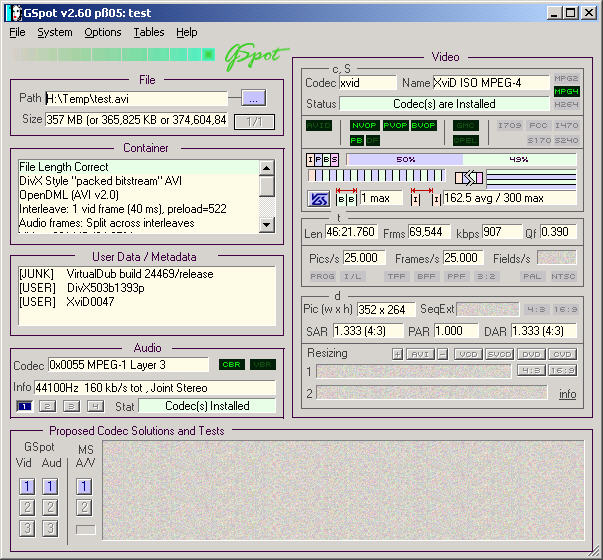Click the NVOP indicator light

[x=365, y=125]
